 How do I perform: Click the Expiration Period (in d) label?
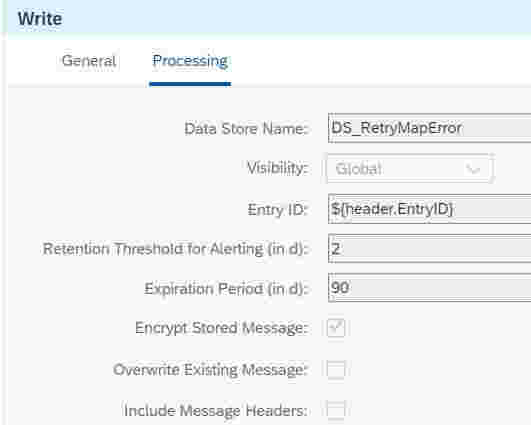point(226,289)
